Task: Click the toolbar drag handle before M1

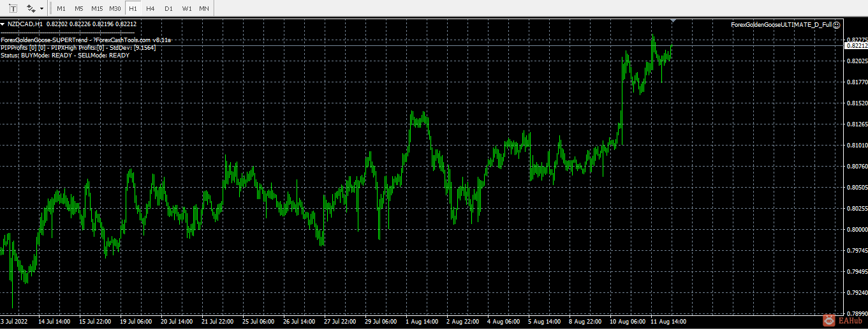Action: coord(50,8)
